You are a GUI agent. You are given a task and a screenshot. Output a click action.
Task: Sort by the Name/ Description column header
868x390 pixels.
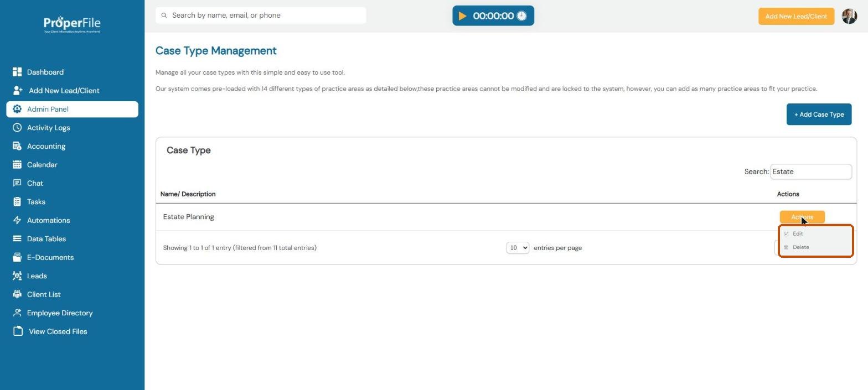[188, 194]
